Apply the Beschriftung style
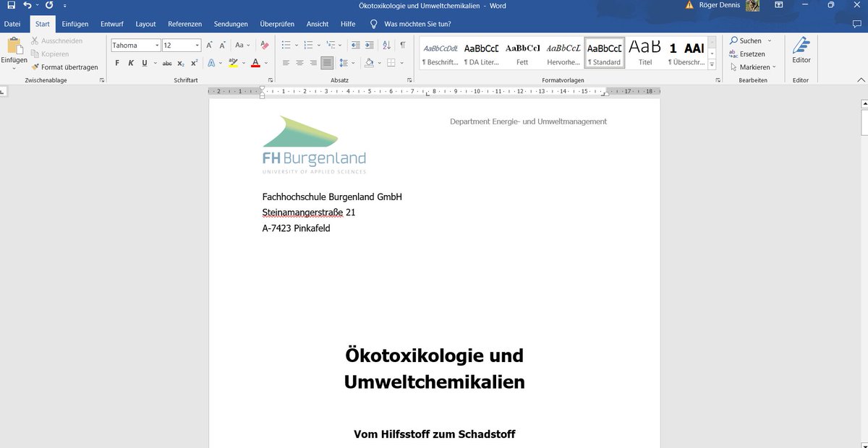868x448 pixels. coord(441,53)
